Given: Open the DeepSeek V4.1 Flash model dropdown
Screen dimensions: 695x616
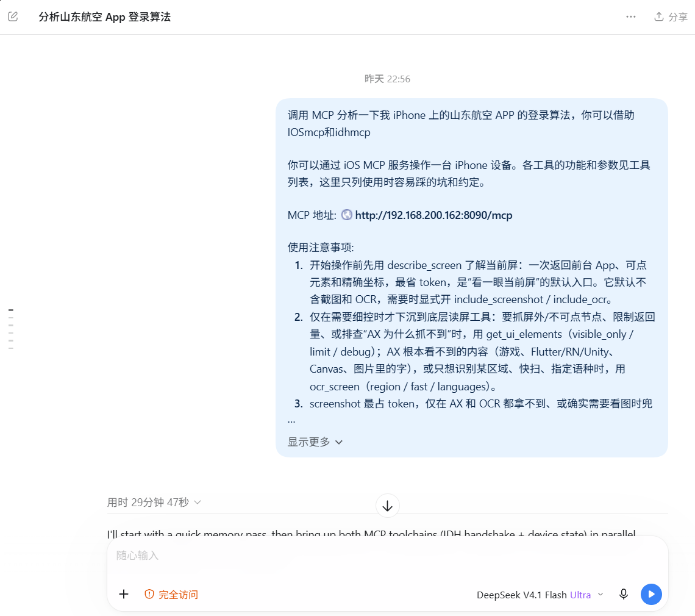Looking at the screenshot, I should pyautogui.click(x=540, y=595).
